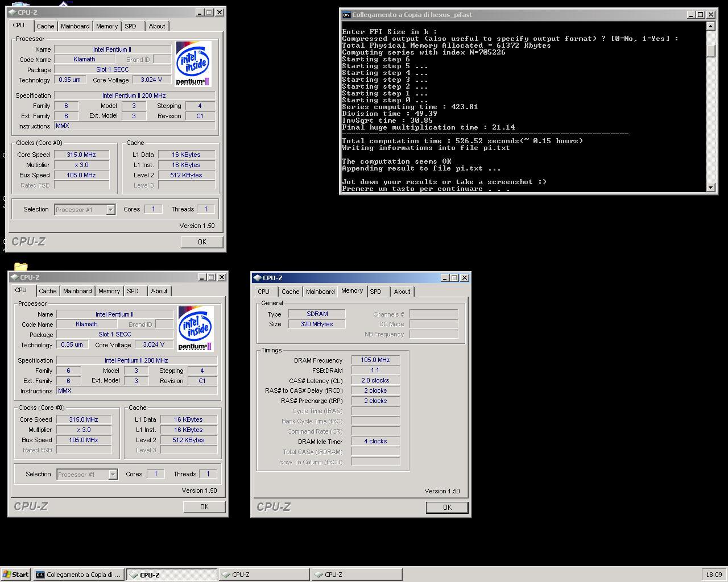Click the pressed CPU-Z taskbar button

(171, 575)
